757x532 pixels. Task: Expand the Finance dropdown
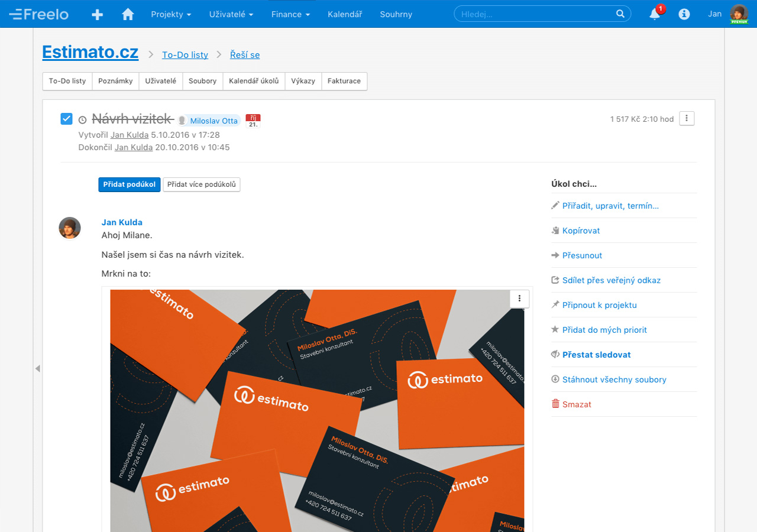[x=290, y=14]
